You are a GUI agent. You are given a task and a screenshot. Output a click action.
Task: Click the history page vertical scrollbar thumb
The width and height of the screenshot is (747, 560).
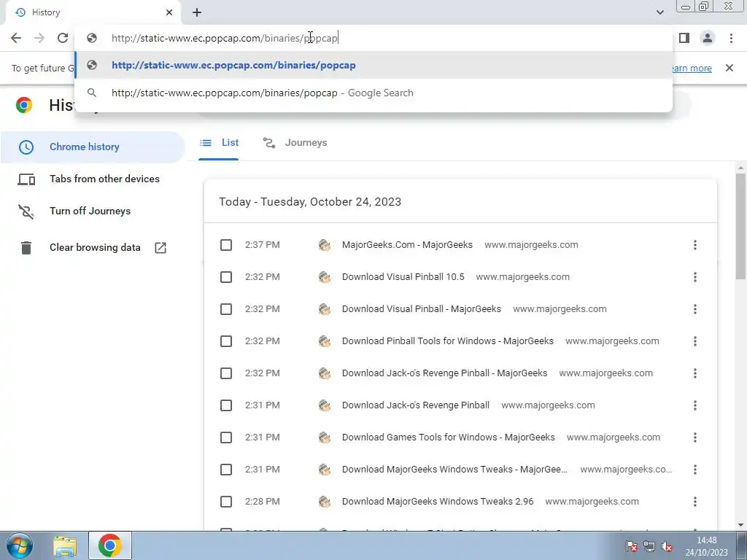point(740,226)
